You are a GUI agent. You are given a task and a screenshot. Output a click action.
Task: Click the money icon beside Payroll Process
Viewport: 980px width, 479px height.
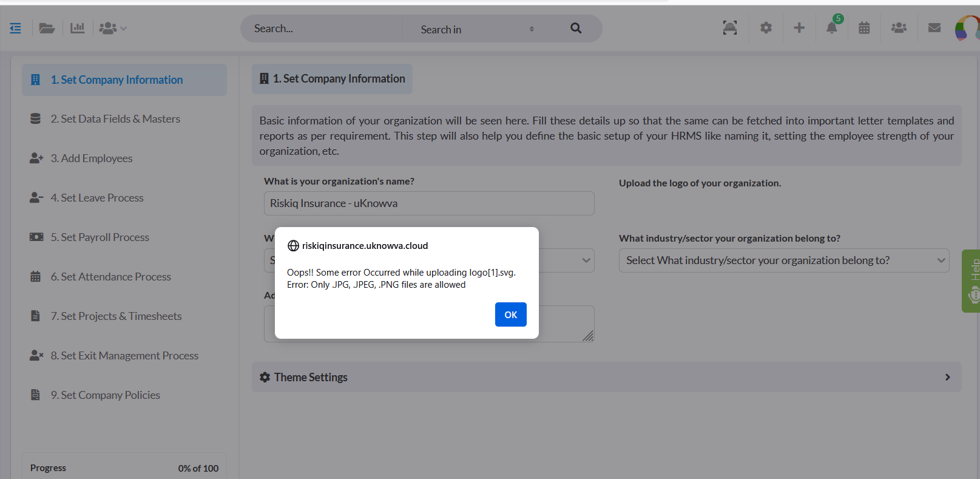coord(36,237)
